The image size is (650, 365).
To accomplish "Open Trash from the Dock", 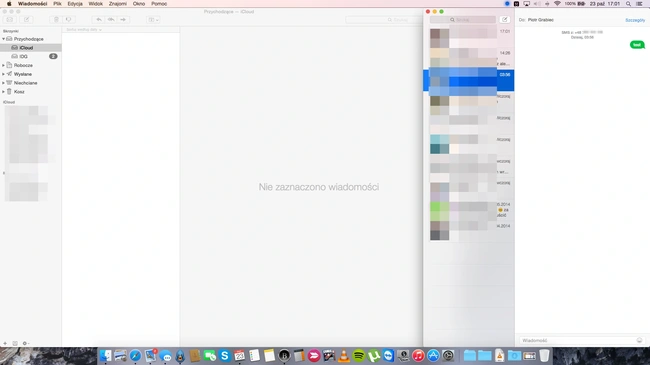I will [544, 355].
